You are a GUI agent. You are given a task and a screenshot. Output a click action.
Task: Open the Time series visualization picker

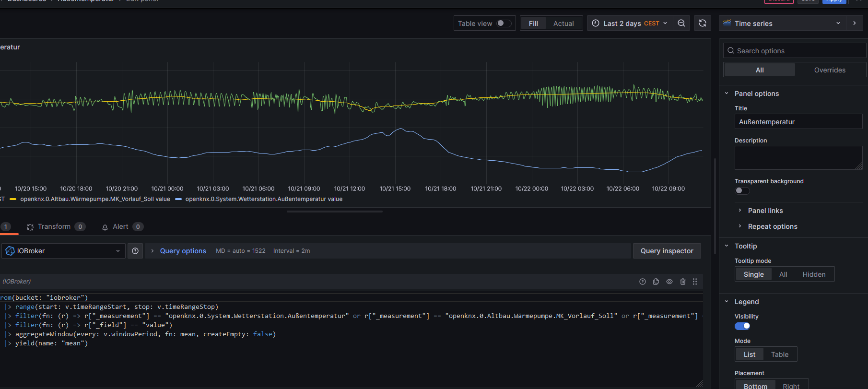[x=782, y=23]
